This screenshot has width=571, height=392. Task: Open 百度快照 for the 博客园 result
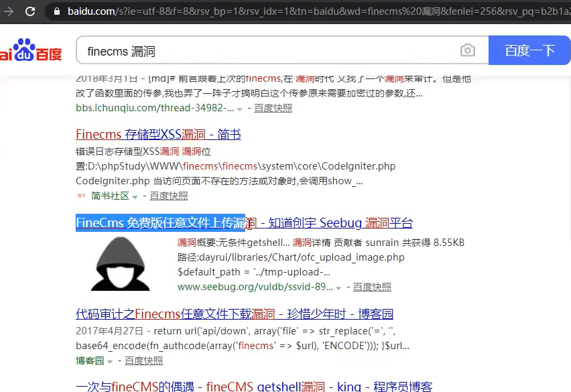[143, 361]
